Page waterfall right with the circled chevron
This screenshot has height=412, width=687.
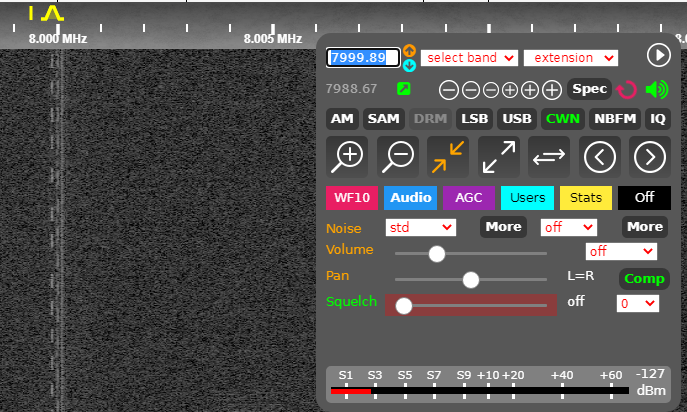(x=650, y=156)
